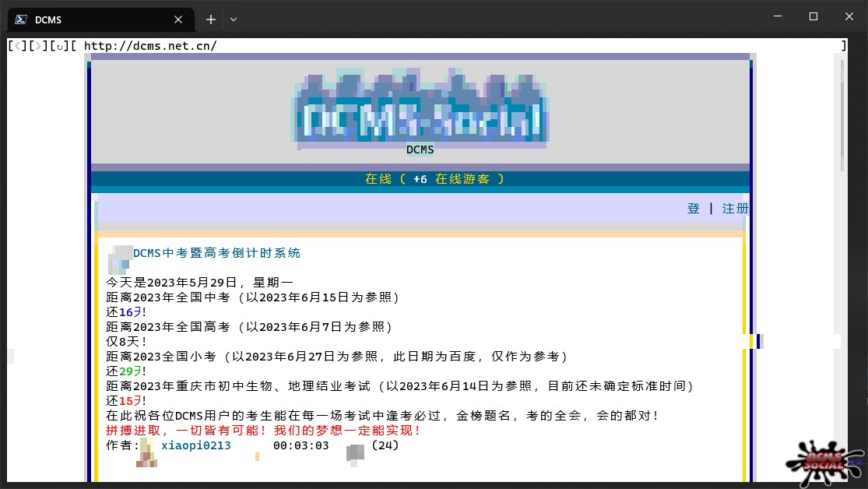Open the xiaopi0213 author profile link

(195, 445)
